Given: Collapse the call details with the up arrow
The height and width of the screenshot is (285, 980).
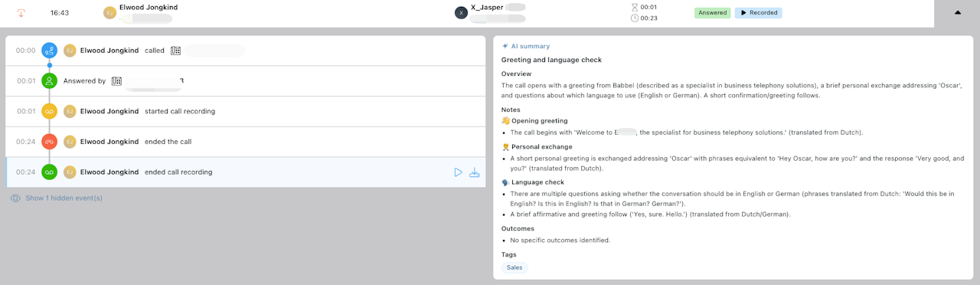Looking at the screenshot, I should pos(957,13).
